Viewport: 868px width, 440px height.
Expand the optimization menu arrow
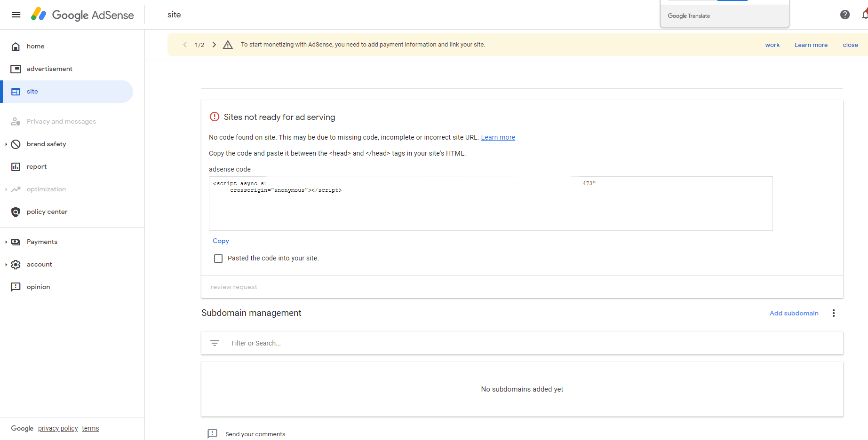click(6, 189)
